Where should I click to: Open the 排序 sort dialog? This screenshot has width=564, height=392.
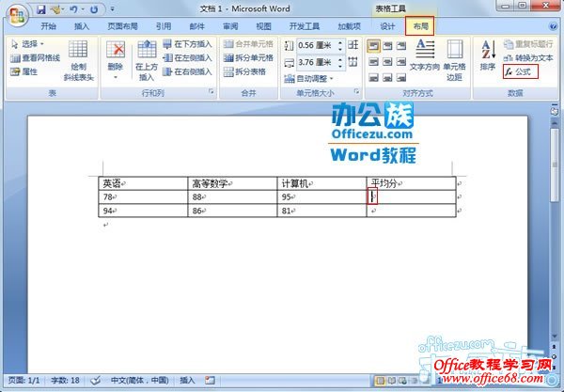[488, 55]
